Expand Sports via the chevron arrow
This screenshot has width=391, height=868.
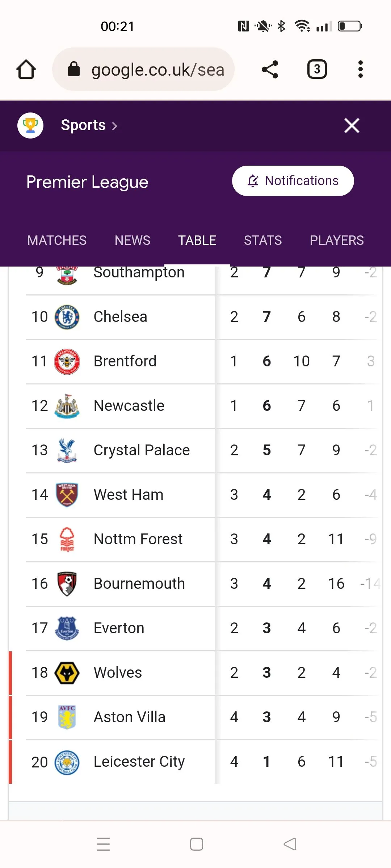[114, 126]
